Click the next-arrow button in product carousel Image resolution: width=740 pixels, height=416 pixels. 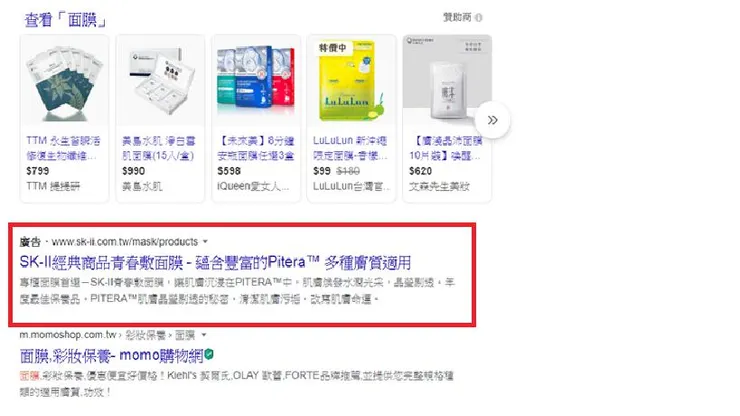pyautogui.click(x=492, y=120)
